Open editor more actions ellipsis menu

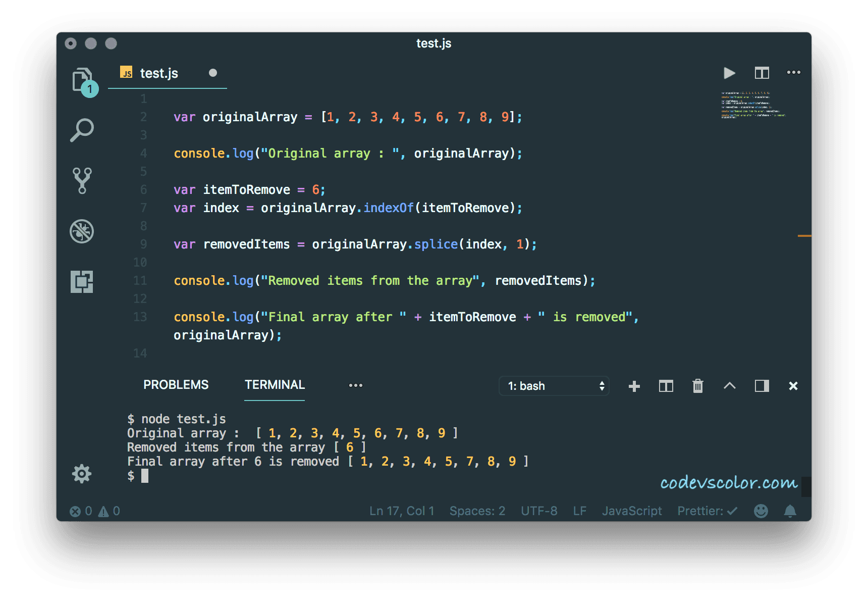(794, 73)
